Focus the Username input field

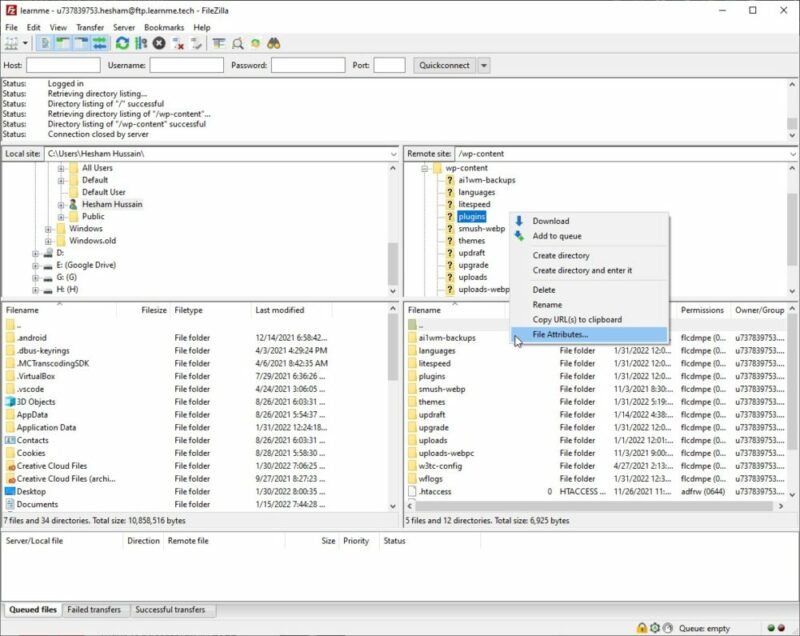pyautogui.click(x=186, y=65)
